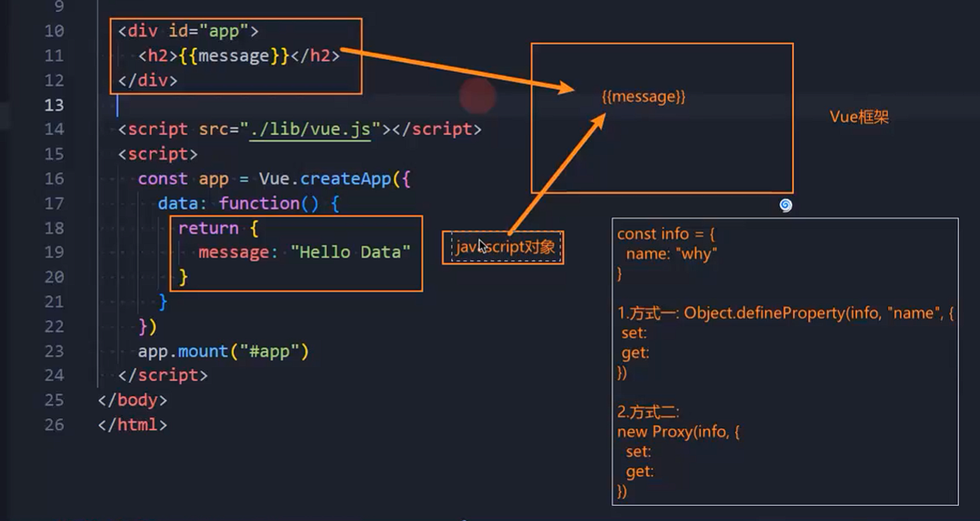Viewport: 980px width, 521px height.
Task: Click the closing </html> tag
Action: click(x=132, y=425)
